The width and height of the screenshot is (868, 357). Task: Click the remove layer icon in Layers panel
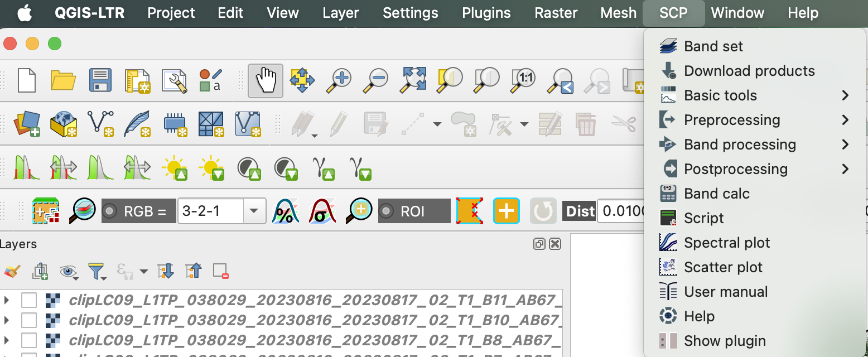[x=221, y=272]
